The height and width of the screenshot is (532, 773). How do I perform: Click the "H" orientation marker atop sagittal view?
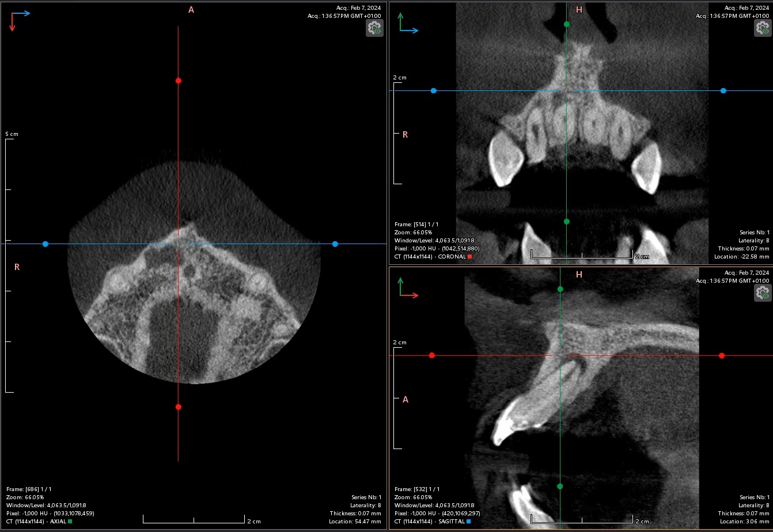point(579,274)
